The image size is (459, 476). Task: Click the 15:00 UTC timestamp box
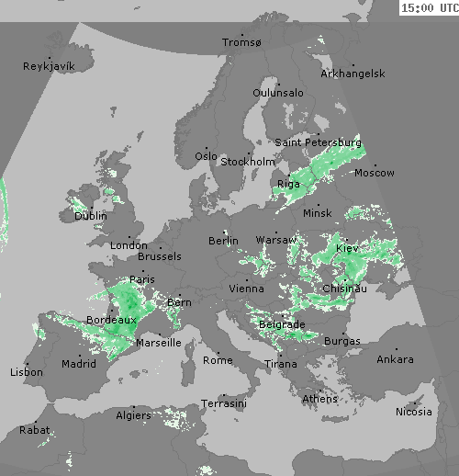pyautogui.click(x=429, y=7)
